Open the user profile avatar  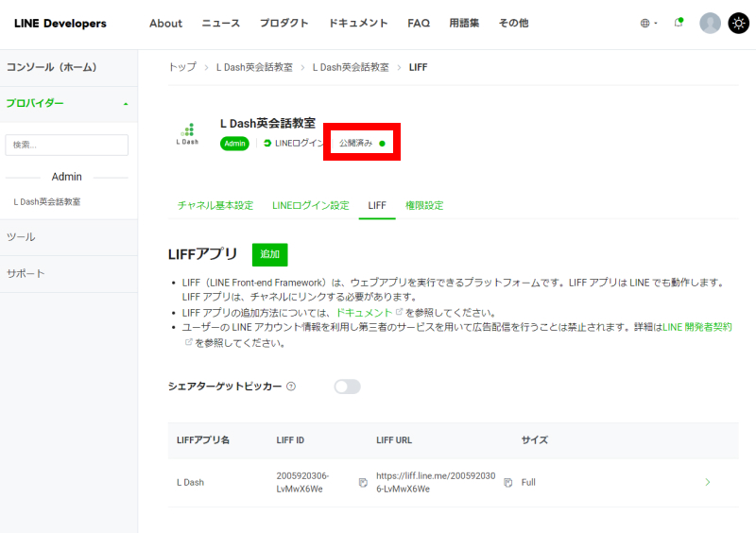[x=710, y=23]
